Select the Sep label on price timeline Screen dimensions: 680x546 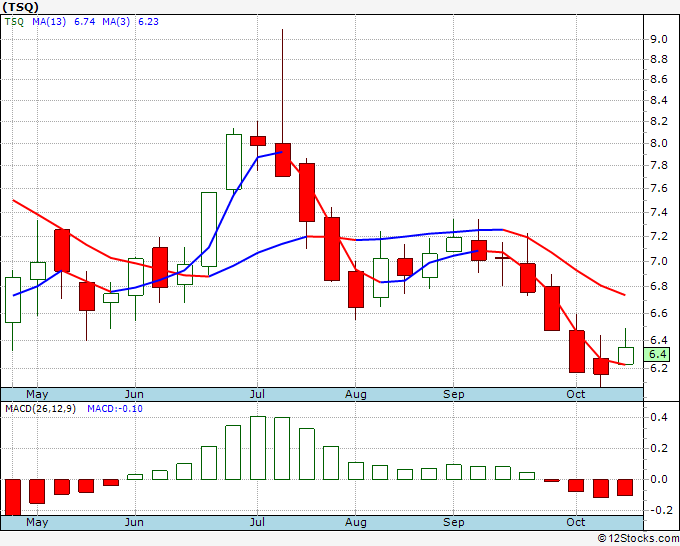(x=454, y=394)
